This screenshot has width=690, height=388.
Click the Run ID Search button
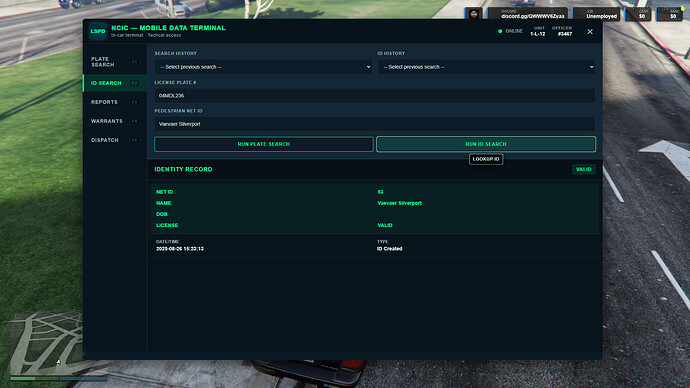(486, 144)
